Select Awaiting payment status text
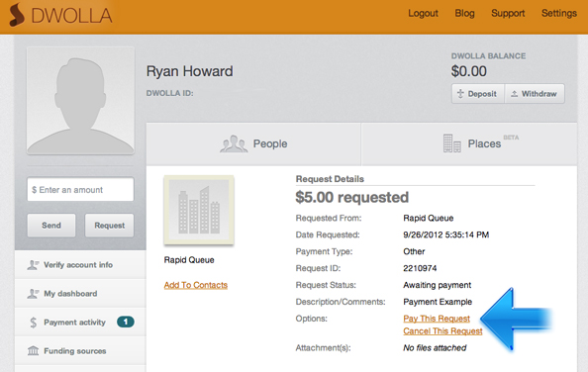This screenshot has width=588, height=372. pos(438,285)
